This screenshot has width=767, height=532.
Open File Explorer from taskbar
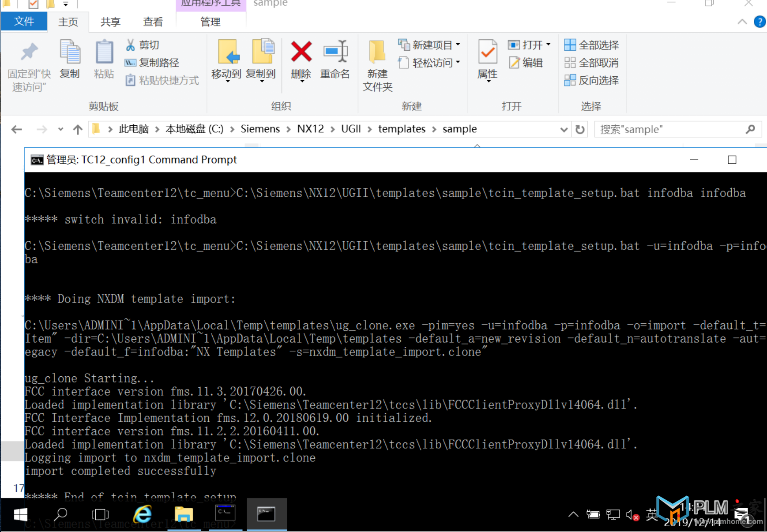184,514
